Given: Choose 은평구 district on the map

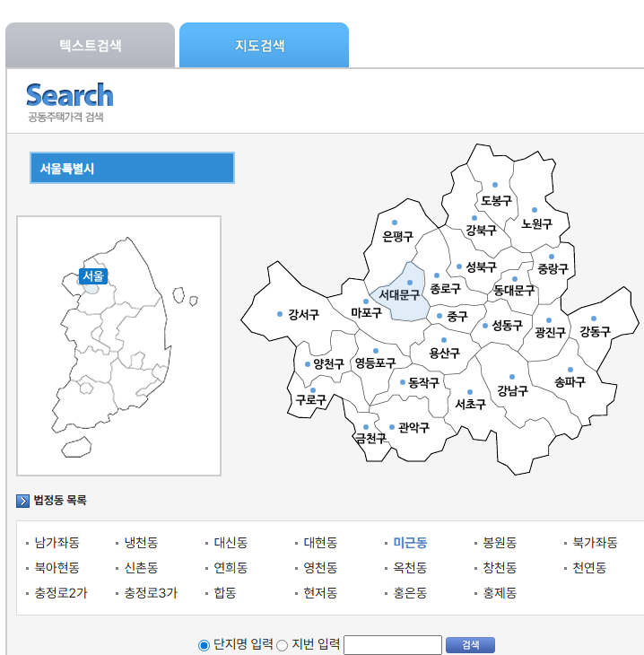Looking at the screenshot, I should pos(397,237).
